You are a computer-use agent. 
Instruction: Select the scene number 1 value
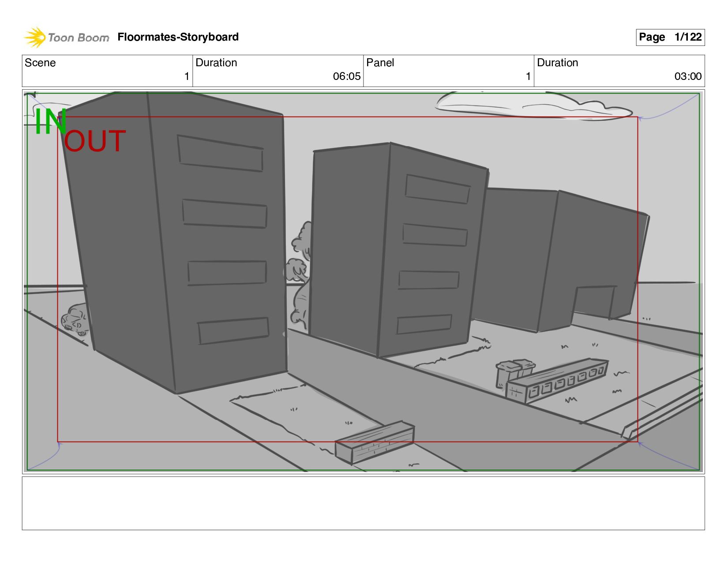187,76
